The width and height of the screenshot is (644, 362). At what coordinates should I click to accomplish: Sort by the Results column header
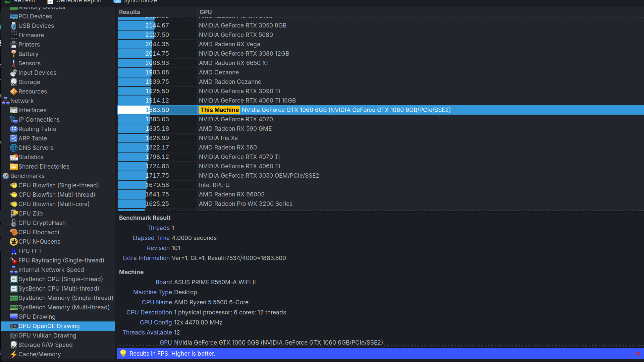tap(129, 12)
